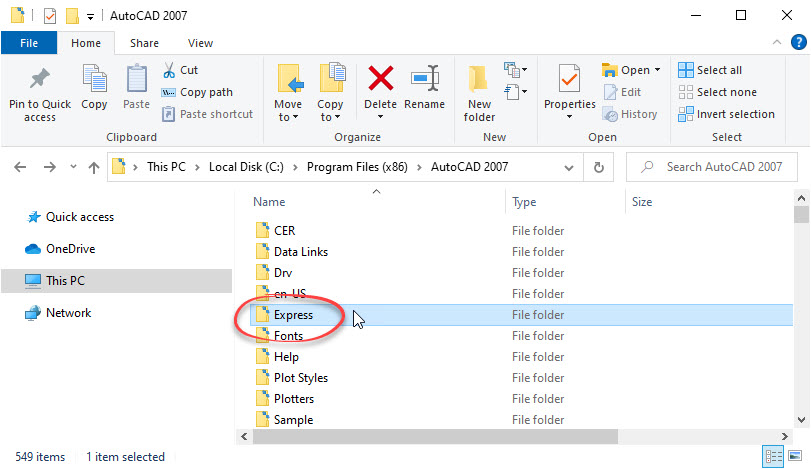Switch to the Home ribbon tab

[86, 43]
